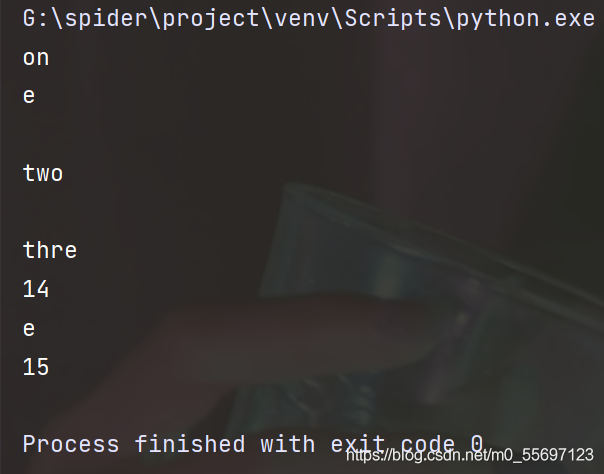This screenshot has width=604, height=474.
Task: Open the blog.csdn.net watermark URL
Action: [470, 456]
